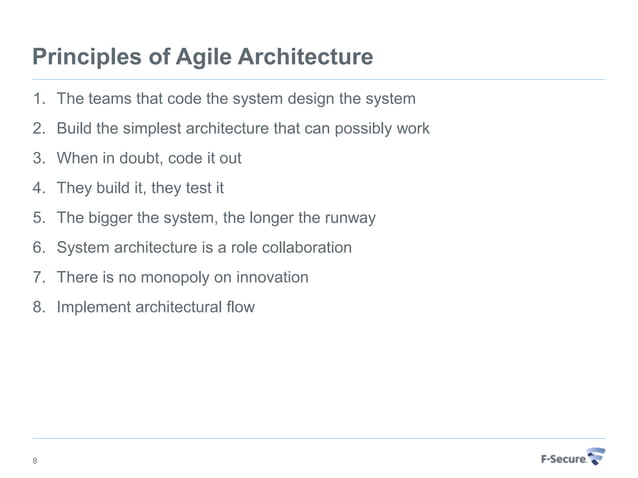Select 'The bigger the system, the longer the runway'
This screenshot has height=478, width=638.
[x=216, y=217]
